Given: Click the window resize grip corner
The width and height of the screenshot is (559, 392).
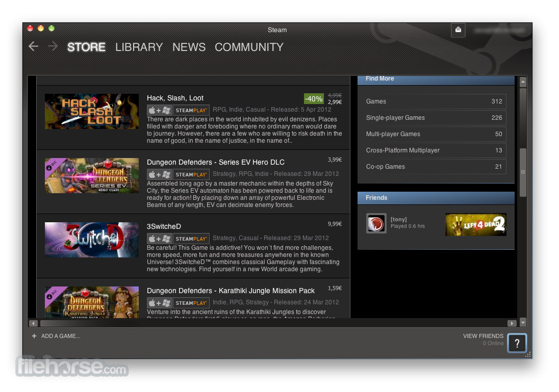Looking at the screenshot, I should pos(528,354).
